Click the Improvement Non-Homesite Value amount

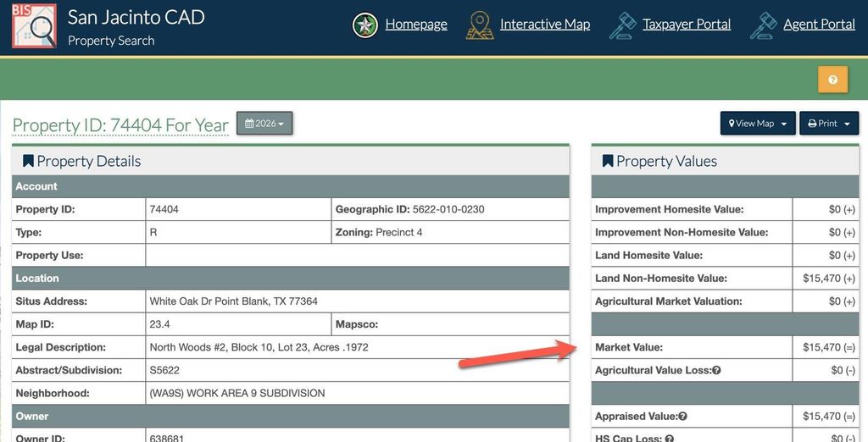pos(842,232)
